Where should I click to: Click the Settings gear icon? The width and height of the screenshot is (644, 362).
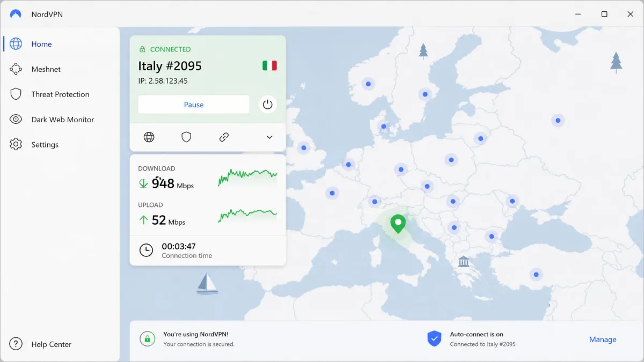pos(16,145)
